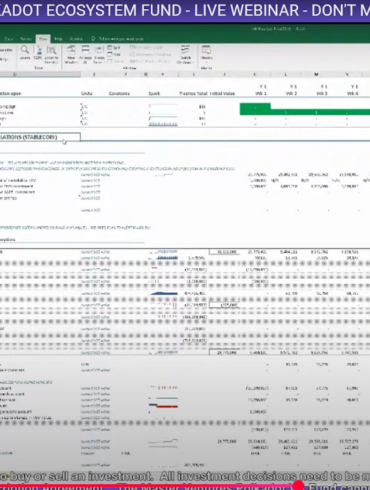The width and height of the screenshot is (370, 490).
Task: Open the Acrobat ribbon tab
Action: 76,39
